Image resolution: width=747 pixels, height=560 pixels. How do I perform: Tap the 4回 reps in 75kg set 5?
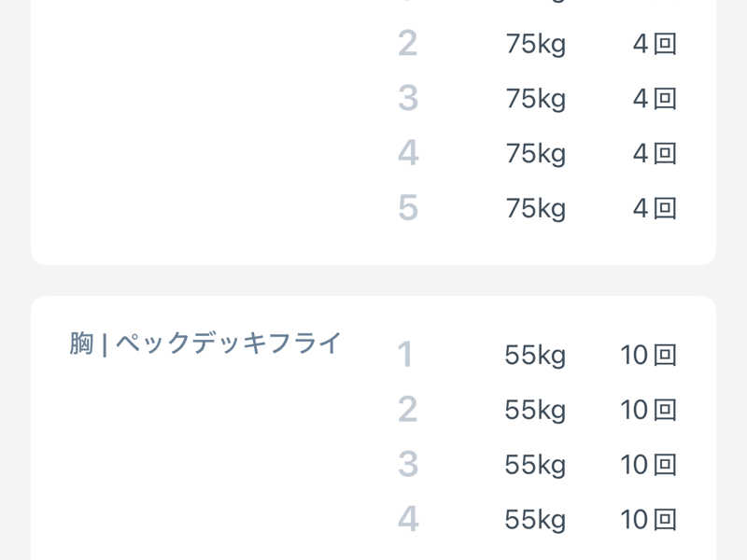[x=654, y=208]
